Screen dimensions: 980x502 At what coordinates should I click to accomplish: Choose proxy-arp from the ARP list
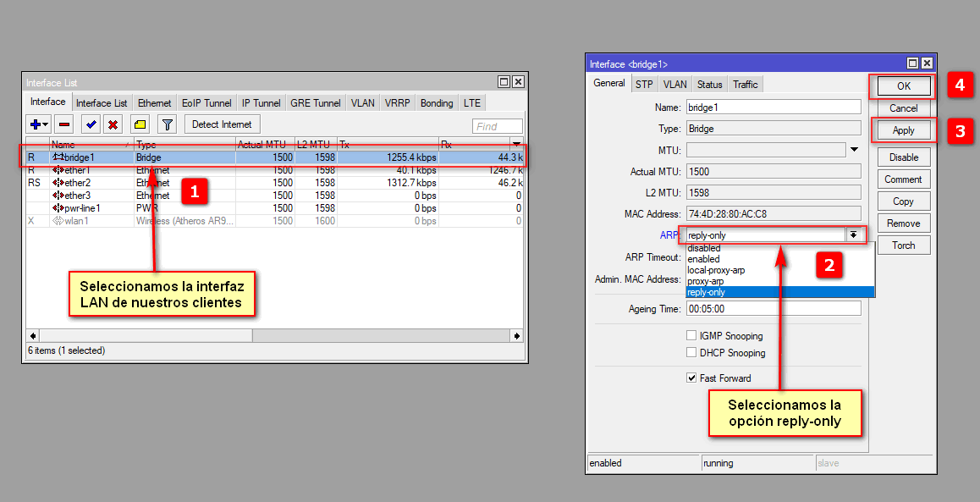tap(704, 281)
